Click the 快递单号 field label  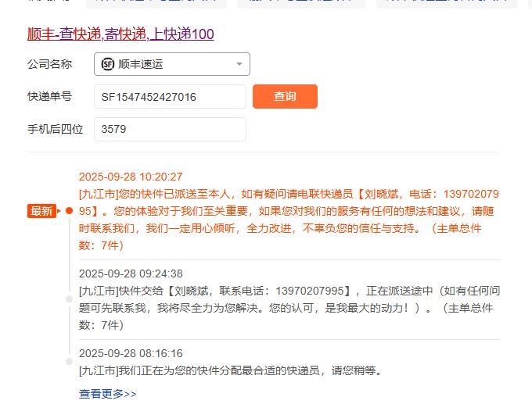pyautogui.click(x=49, y=97)
